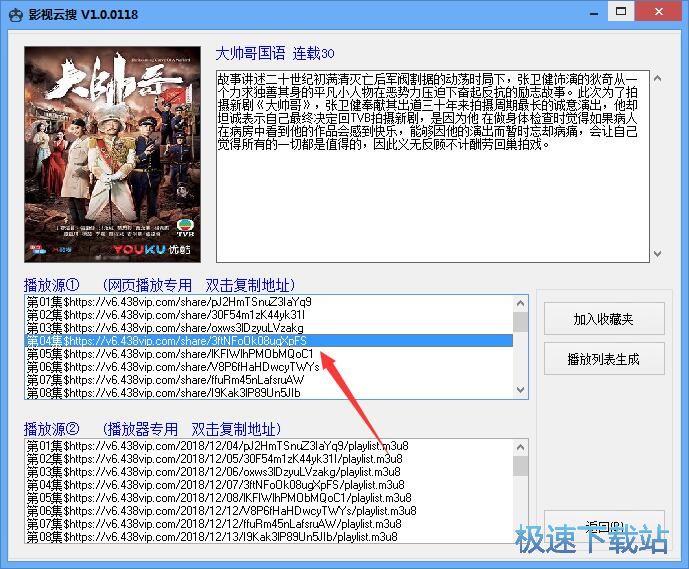Image resolution: width=689 pixels, height=569 pixels.
Task: Click the 加入收藏夹 button
Action: tap(604, 319)
